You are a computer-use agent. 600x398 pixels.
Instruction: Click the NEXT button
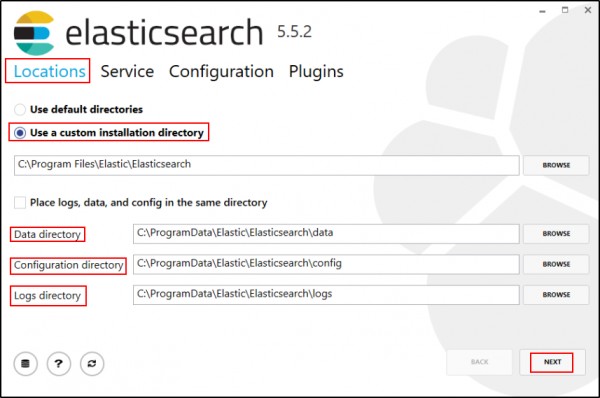pyautogui.click(x=552, y=362)
